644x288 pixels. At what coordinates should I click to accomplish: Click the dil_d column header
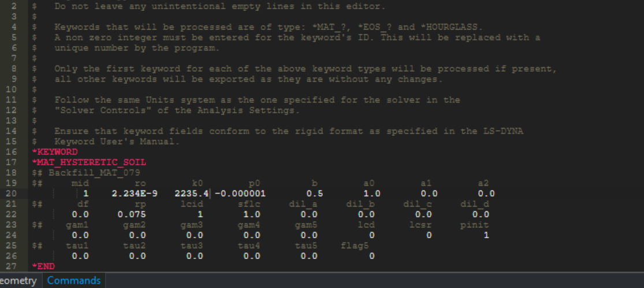click(x=474, y=204)
